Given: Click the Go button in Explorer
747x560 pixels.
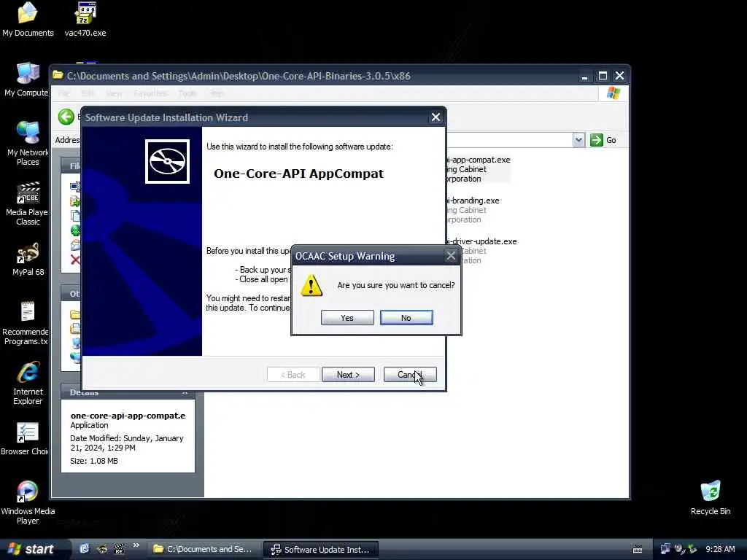Looking at the screenshot, I should click(x=603, y=140).
